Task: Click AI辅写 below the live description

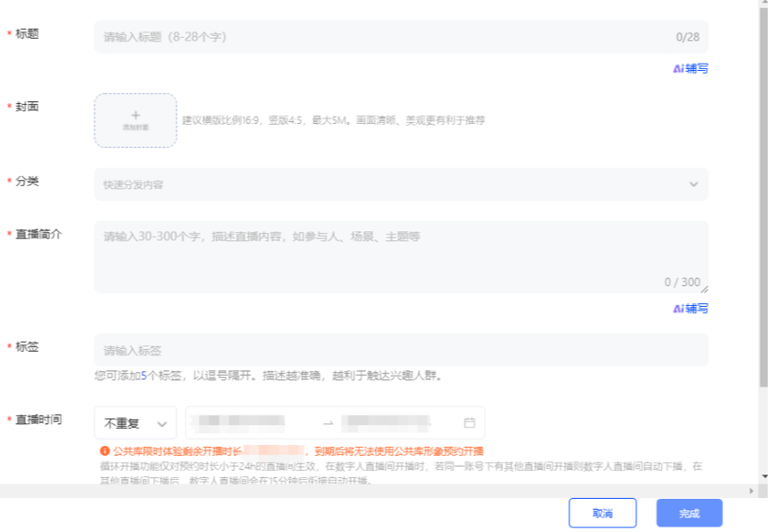Action: point(690,309)
